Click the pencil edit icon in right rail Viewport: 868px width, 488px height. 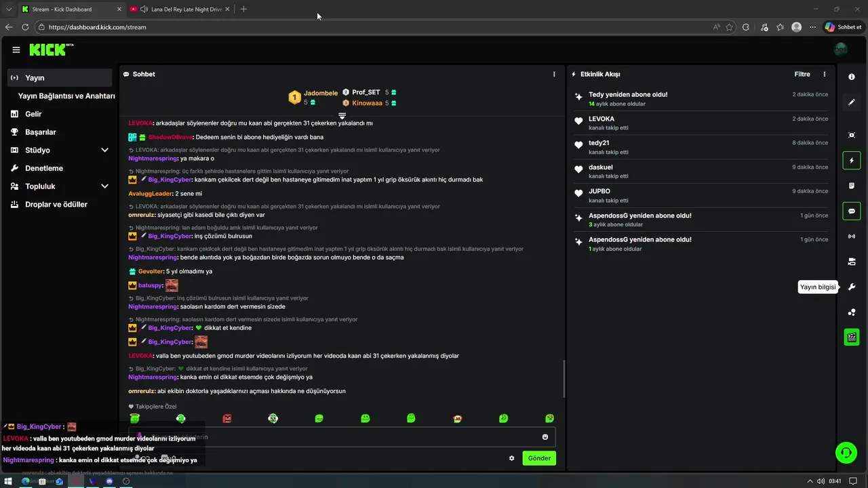pos(852,102)
